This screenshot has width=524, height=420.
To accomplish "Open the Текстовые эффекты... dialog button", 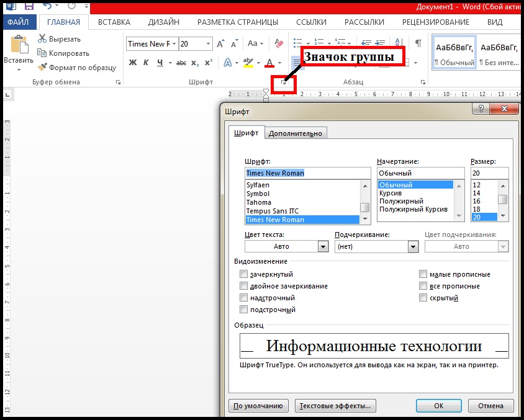I will pos(335,406).
